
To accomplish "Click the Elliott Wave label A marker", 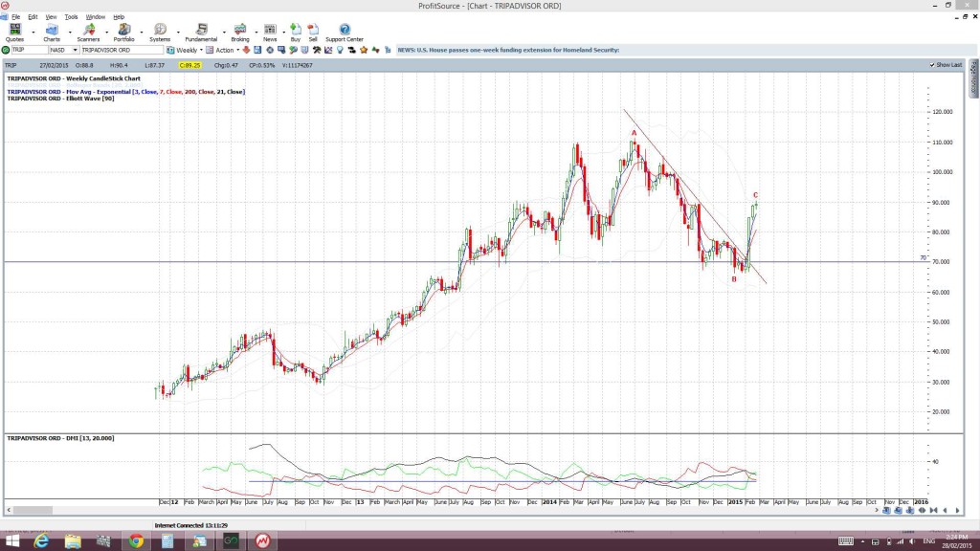I will (x=634, y=133).
